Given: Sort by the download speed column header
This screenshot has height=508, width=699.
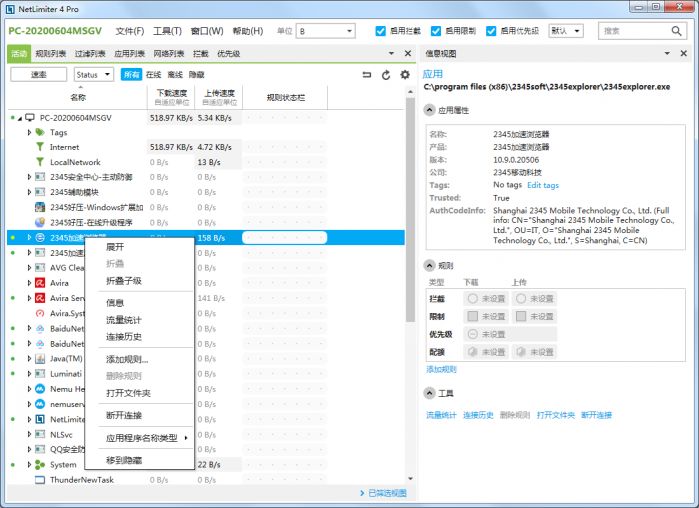Looking at the screenshot, I should [x=172, y=97].
